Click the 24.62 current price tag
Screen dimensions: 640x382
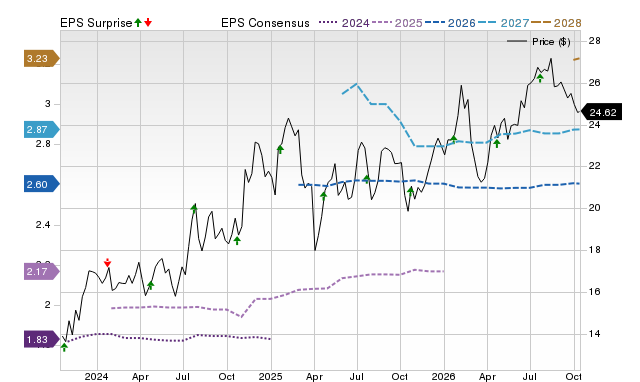coord(601,112)
